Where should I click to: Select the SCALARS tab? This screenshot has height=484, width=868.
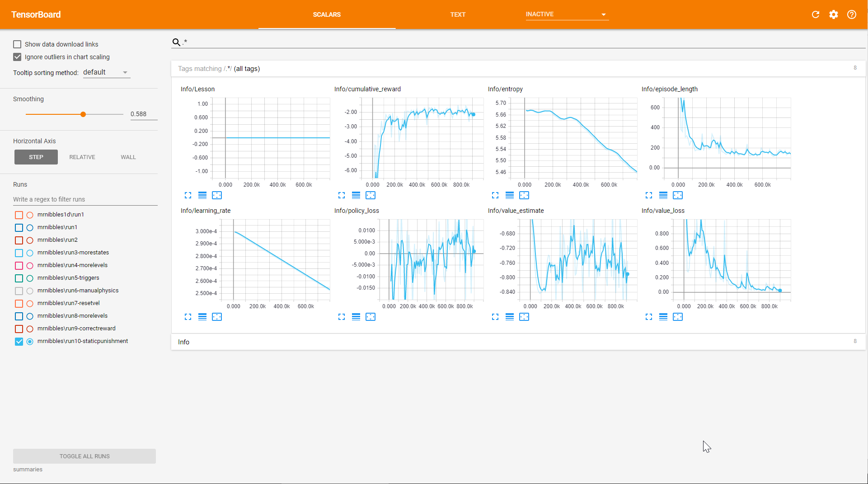click(327, 14)
